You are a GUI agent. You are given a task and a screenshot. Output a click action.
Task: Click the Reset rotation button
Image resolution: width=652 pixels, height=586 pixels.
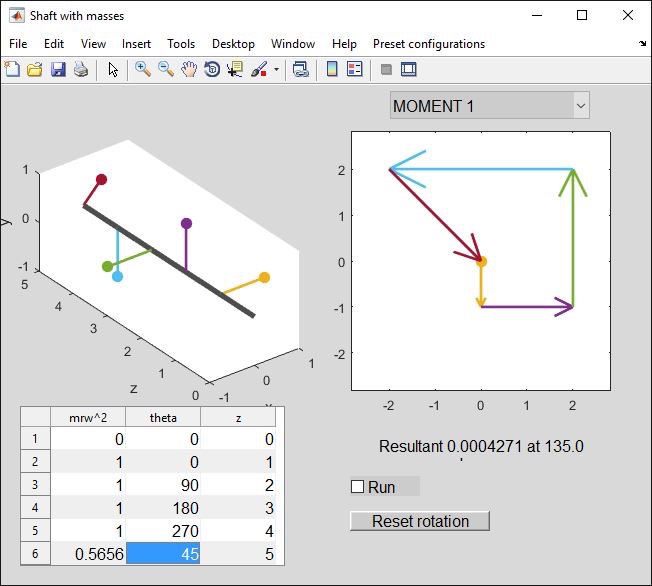(x=420, y=521)
